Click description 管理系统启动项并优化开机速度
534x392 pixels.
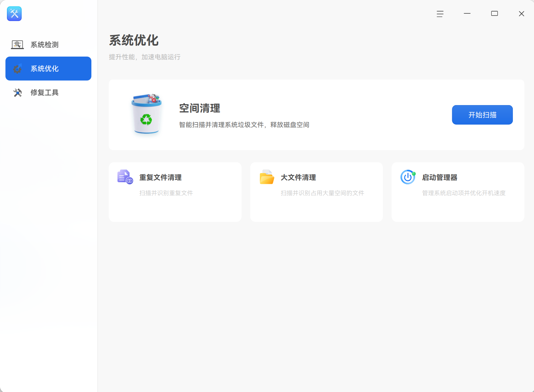[x=464, y=193]
